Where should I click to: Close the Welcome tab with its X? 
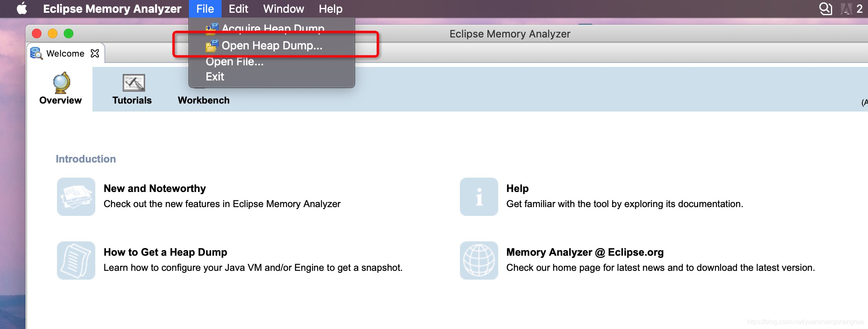coord(95,53)
